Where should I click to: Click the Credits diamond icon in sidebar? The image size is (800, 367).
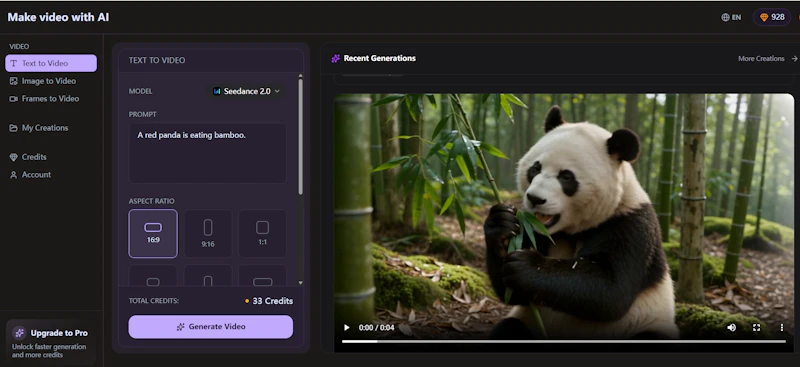click(13, 157)
